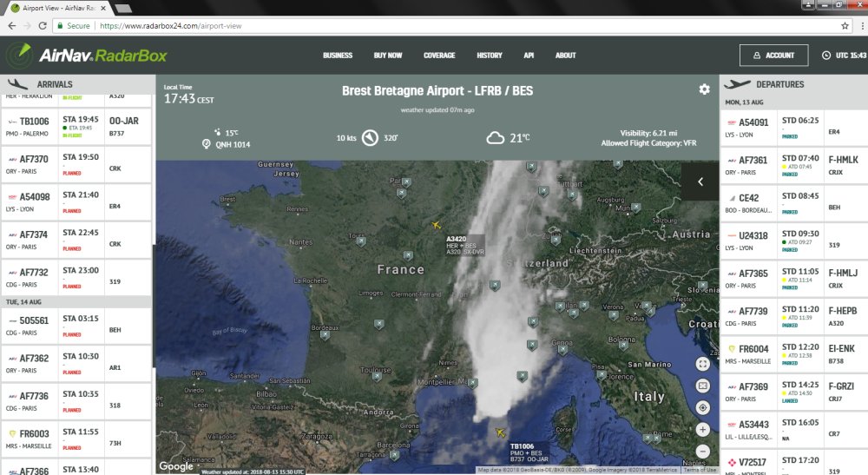Click the Google logo on the map
This screenshot has height=475, width=868.
click(176, 466)
